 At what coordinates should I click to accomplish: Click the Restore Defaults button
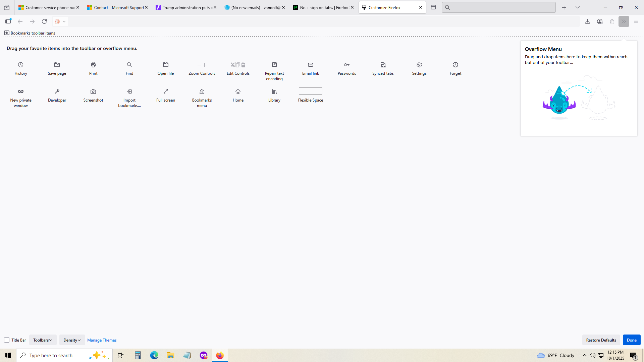601,340
